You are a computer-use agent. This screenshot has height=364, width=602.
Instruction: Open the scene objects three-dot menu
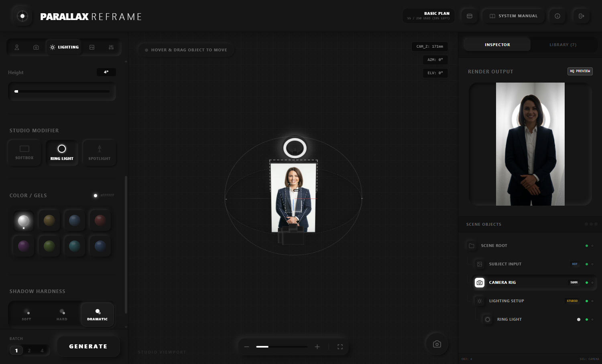[591, 224]
